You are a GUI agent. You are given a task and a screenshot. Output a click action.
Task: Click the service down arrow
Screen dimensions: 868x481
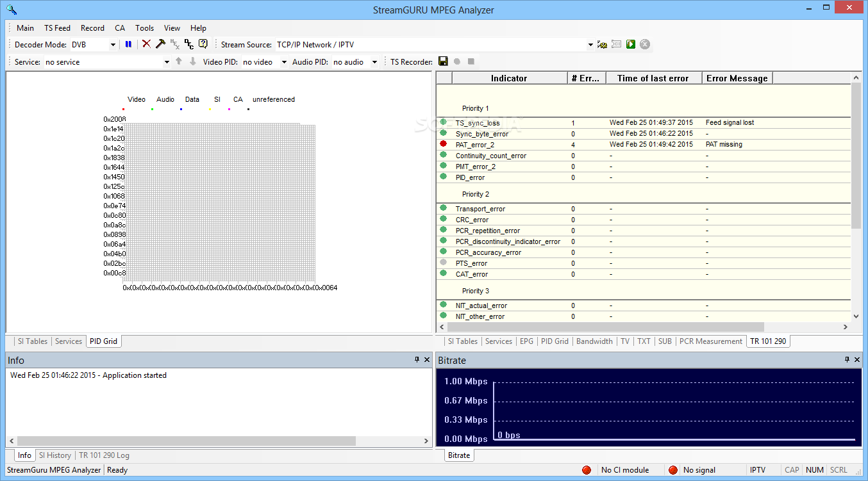point(193,61)
